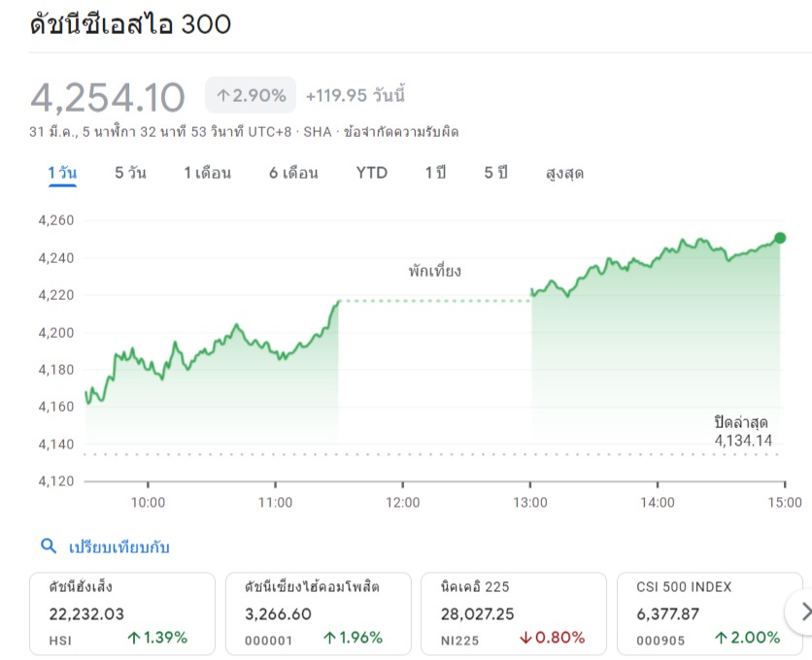This screenshot has height=660, width=812.
Task: Click the green endpoint dot on chart
Action: [780, 238]
